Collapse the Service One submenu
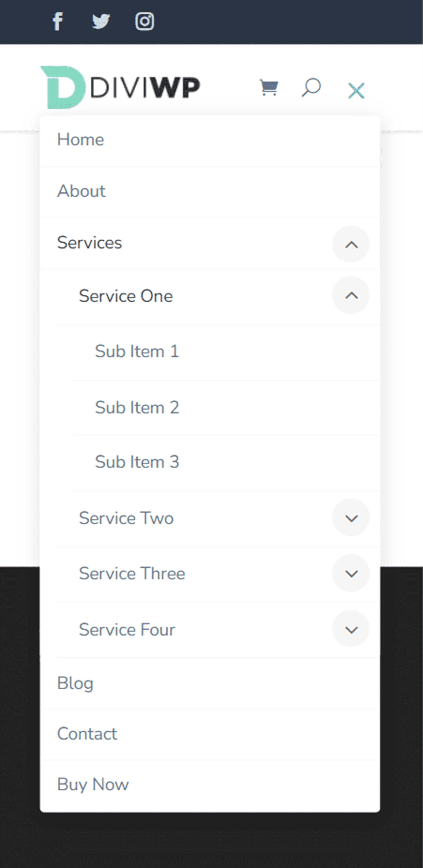This screenshot has height=868, width=423. click(x=351, y=295)
